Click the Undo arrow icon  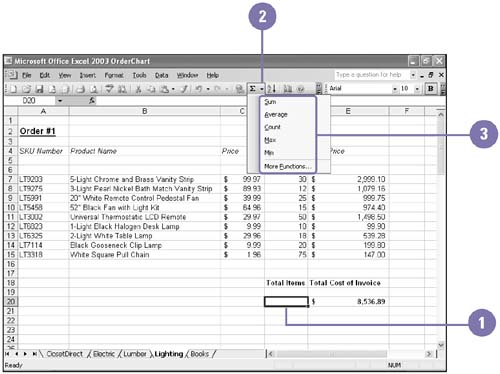199,89
